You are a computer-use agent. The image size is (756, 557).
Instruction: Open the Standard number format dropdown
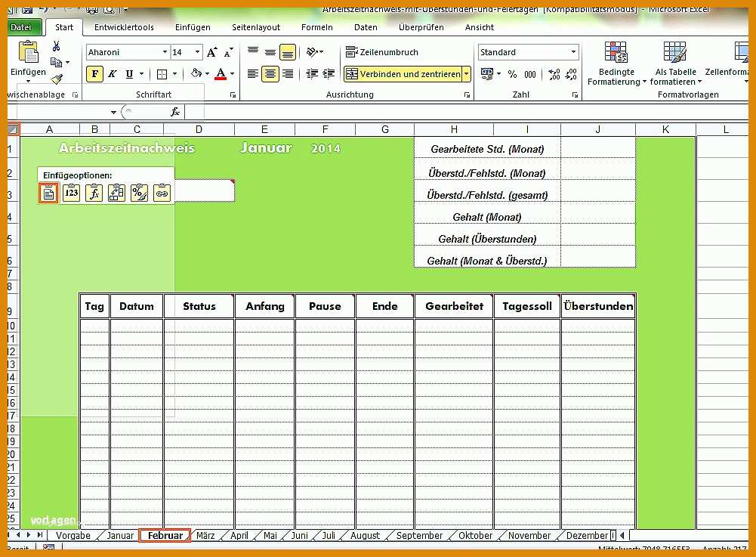coord(573,52)
